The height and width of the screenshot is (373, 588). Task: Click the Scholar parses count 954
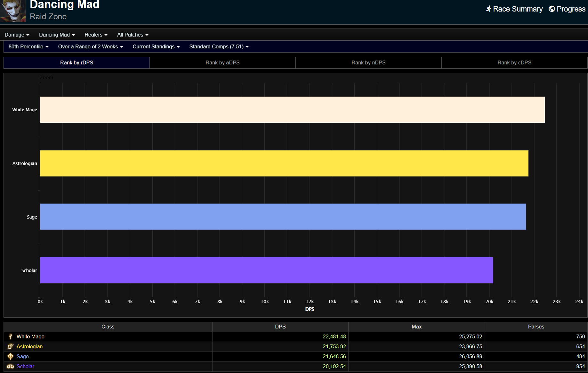point(580,366)
